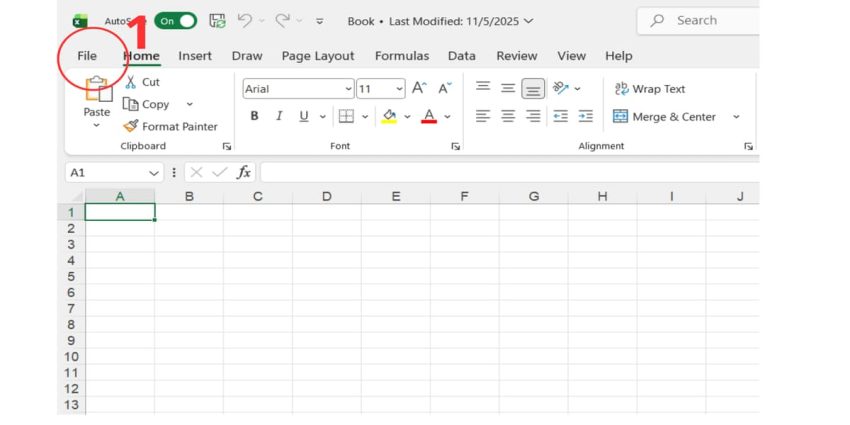Click the Decrease Indent icon
The height and width of the screenshot is (425, 850).
coord(561,116)
